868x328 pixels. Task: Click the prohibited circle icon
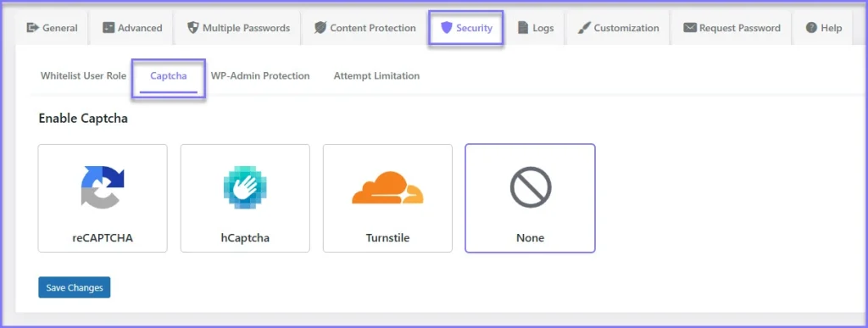(x=531, y=187)
